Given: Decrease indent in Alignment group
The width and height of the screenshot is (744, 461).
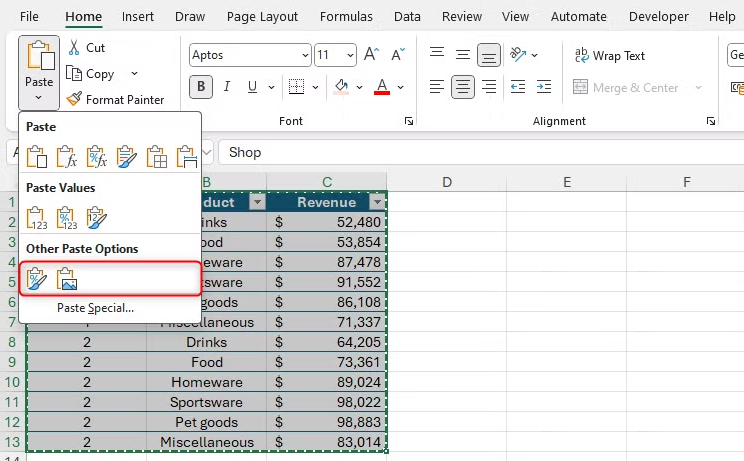Looking at the screenshot, I should pos(518,87).
